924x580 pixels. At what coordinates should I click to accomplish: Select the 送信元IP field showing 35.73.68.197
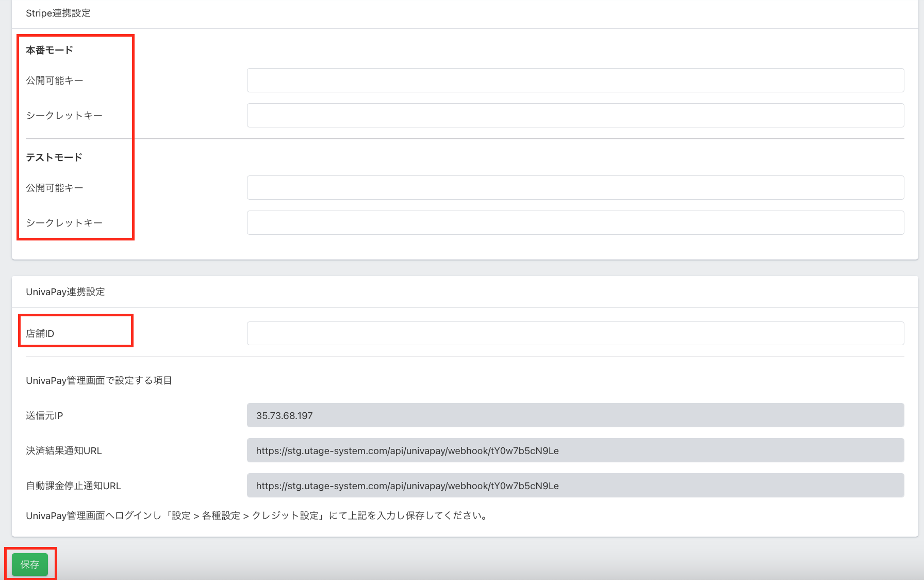tap(575, 415)
